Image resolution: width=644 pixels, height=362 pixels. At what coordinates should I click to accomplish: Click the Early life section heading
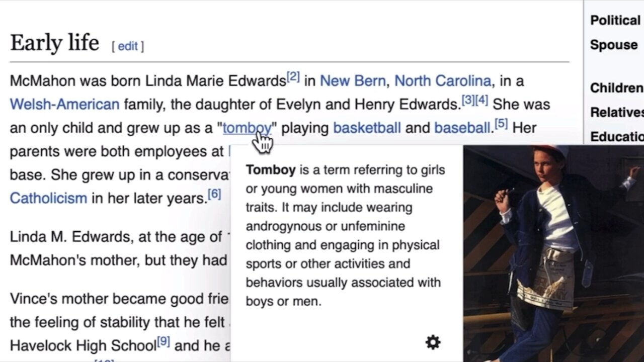pyautogui.click(x=54, y=43)
